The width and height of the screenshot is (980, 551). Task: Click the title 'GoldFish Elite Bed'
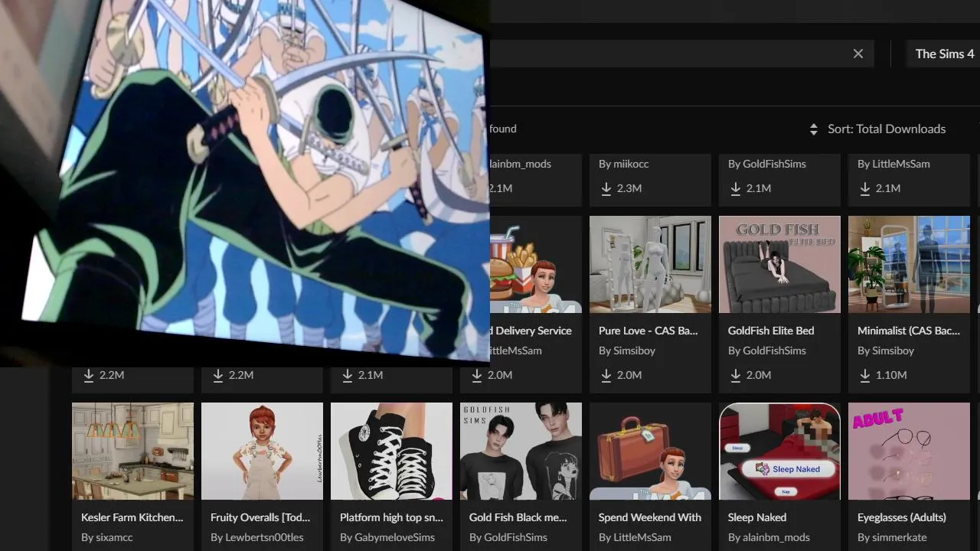[x=771, y=331]
